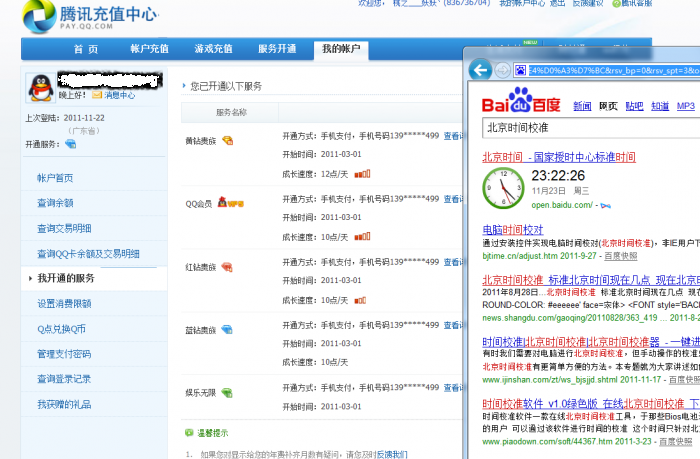The height and width of the screenshot is (459, 700).
Task: Click the 温馨提示 green tip icon
Action: pos(189,433)
